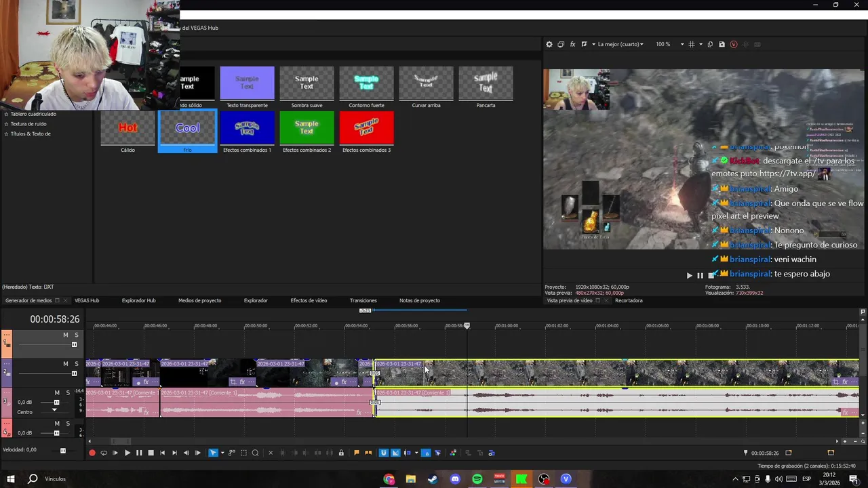Toggle automatic crossfades button

[395, 453]
